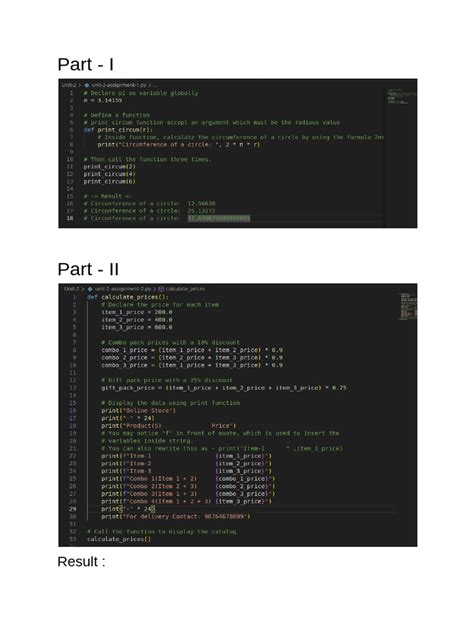Click line number 18 in Part I gutter

pos(70,218)
